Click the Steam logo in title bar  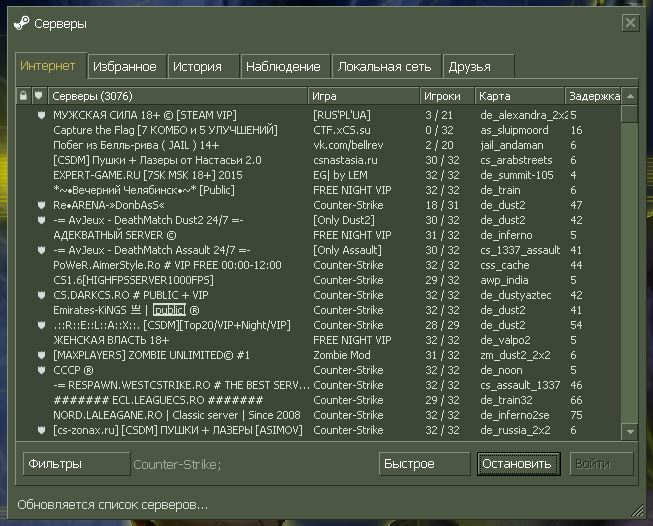pyautogui.click(x=22, y=23)
